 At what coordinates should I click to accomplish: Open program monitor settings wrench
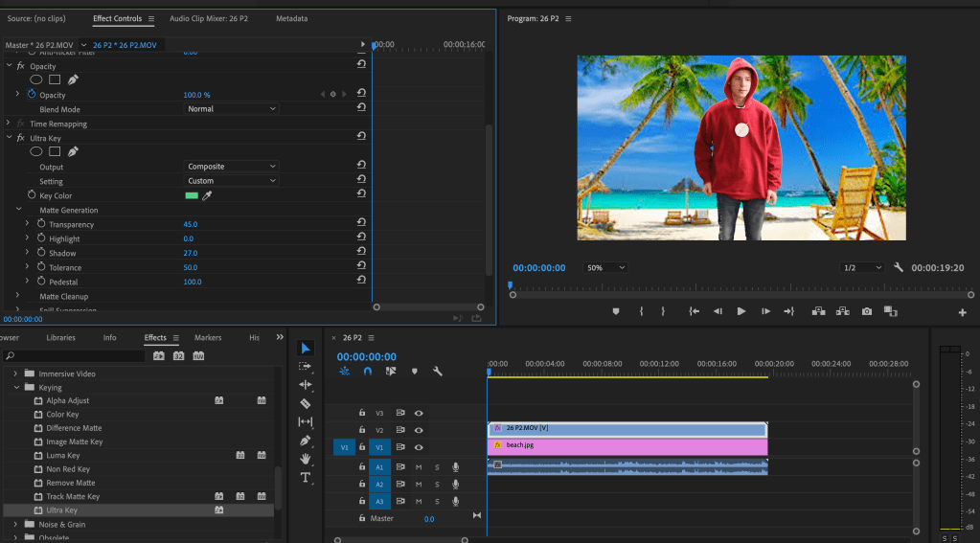pos(899,267)
